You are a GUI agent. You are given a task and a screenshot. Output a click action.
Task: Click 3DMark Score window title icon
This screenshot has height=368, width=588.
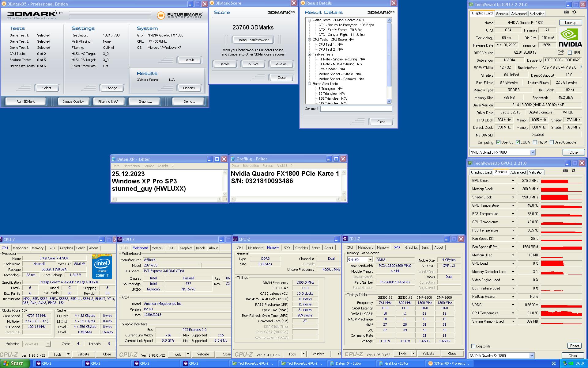pos(212,3)
